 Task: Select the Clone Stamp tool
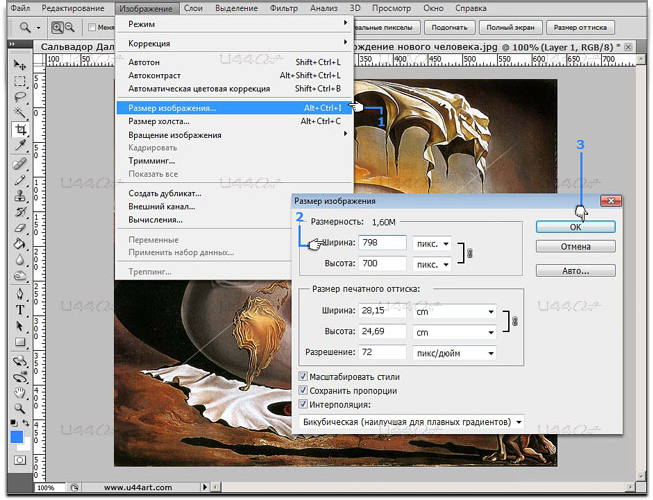(20, 196)
